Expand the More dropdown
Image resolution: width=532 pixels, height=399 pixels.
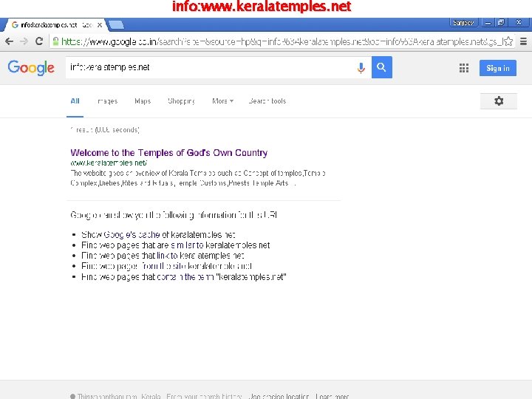pyautogui.click(x=222, y=101)
